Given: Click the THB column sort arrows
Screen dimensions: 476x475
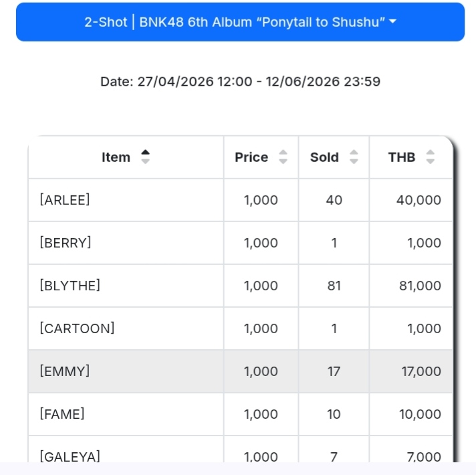Looking at the screenshot, I should coord(431,157).
